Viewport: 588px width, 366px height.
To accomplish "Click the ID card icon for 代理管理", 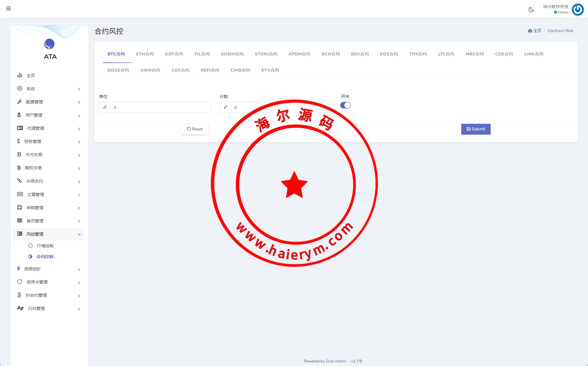I will (20, 128).
